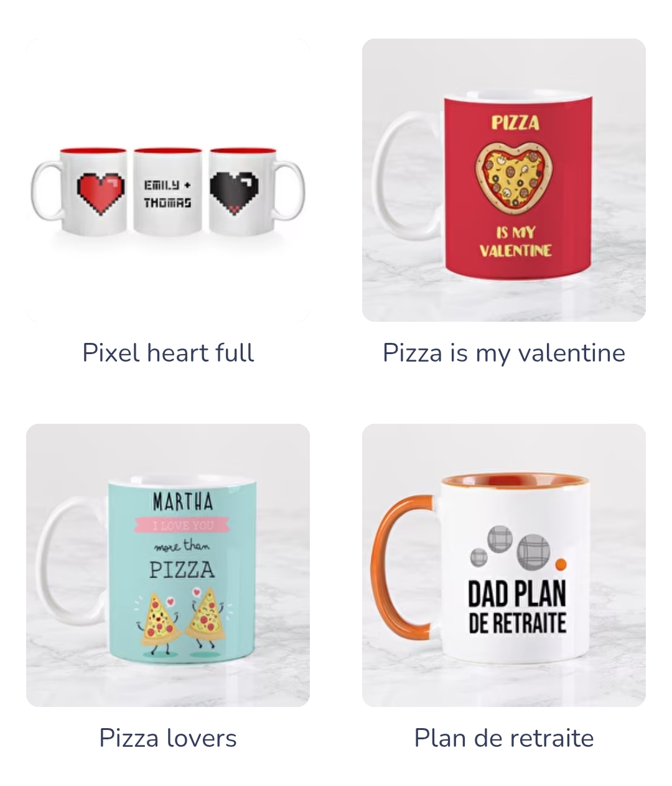Viewport: 672px width, 786px height.
Task: Open the Pizza is my valentine mug image
Action: 504,180
